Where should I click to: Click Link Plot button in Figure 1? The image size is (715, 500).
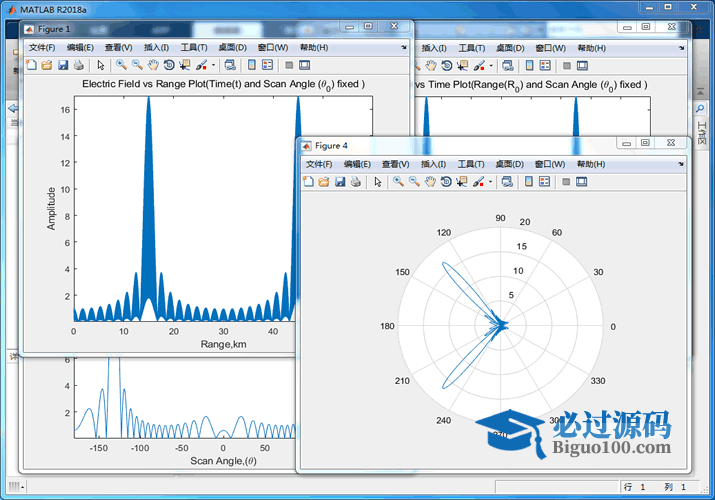click(x=230, y=65)
